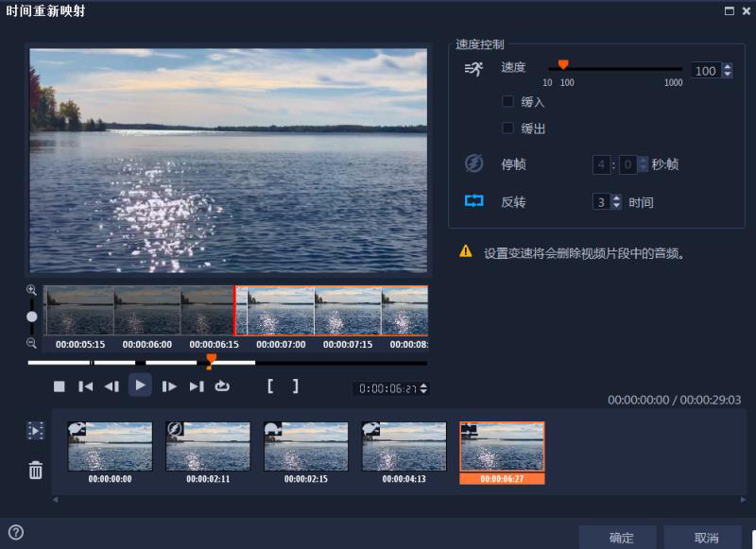The height and width of the screenshot is (549, 756).
Task: Click the 反转 reverse label
Action: pyautogui.click(x=513, y=202)
